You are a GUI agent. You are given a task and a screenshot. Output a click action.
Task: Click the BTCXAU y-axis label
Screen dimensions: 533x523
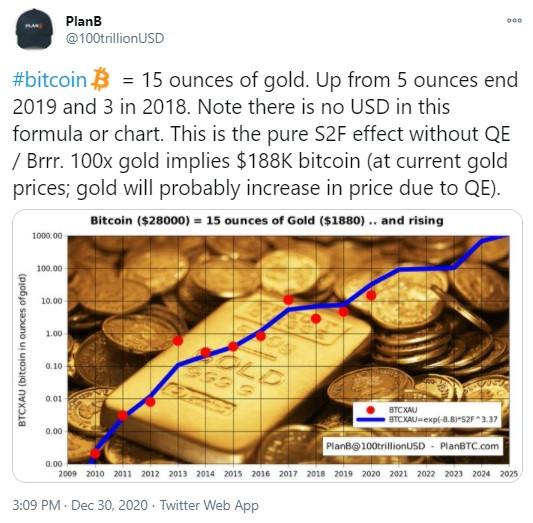(x=22, y=350)
